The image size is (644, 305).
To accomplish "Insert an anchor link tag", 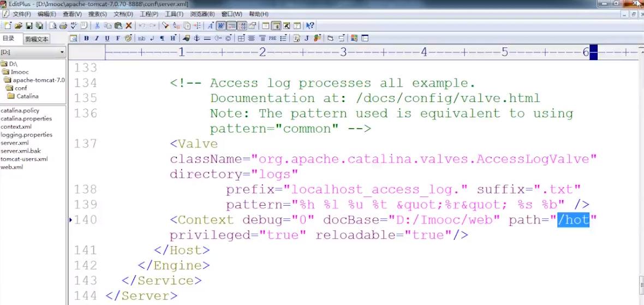I will pyautogui.click(x=196, y=38).
